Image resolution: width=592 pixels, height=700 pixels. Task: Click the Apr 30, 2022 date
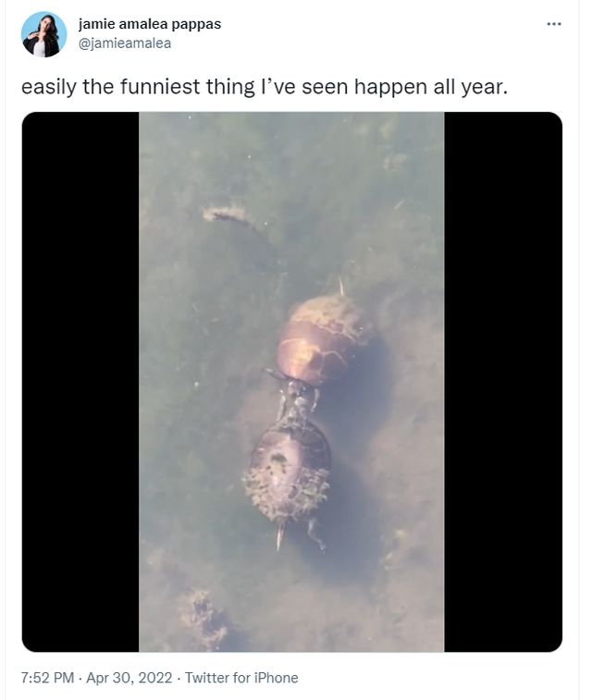point(129,677)
